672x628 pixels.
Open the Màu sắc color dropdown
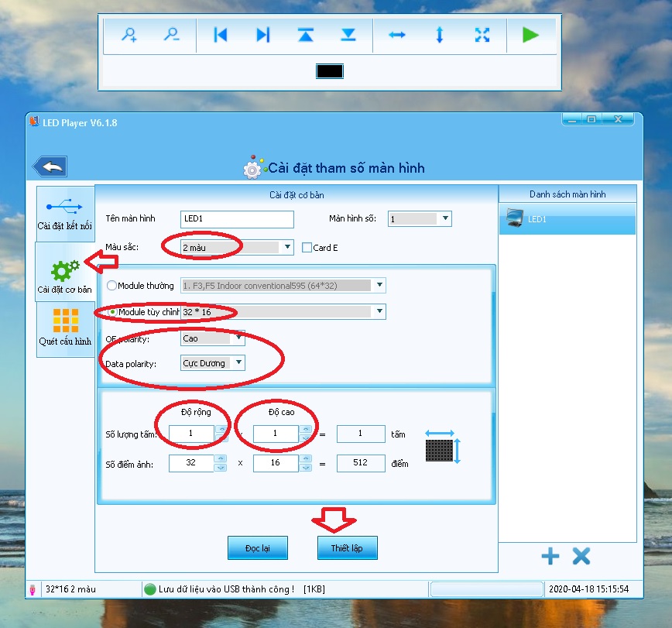[237, 247]
